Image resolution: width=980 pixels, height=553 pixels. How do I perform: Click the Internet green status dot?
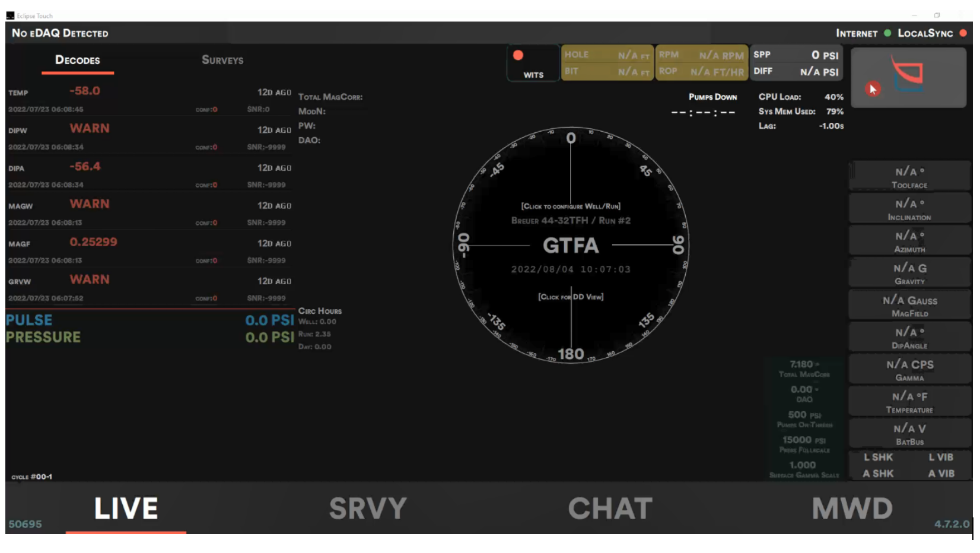(x=887, y=33)
